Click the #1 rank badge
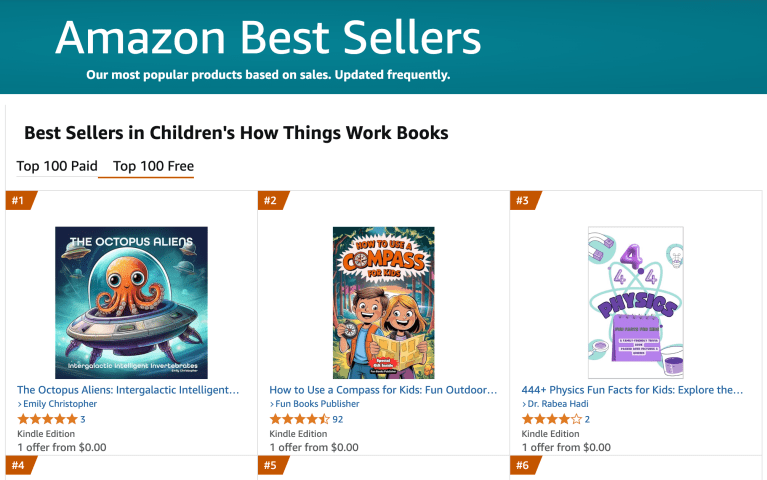This screenshot has height=480, width=767. [x=19, y=200]
